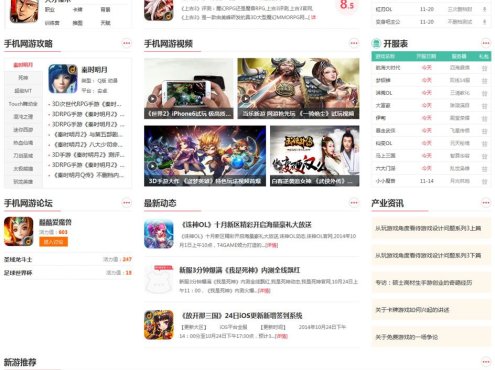Open 《秦时明月2》八大少司命 article link

pyautogui.click(x=88, y=145)
